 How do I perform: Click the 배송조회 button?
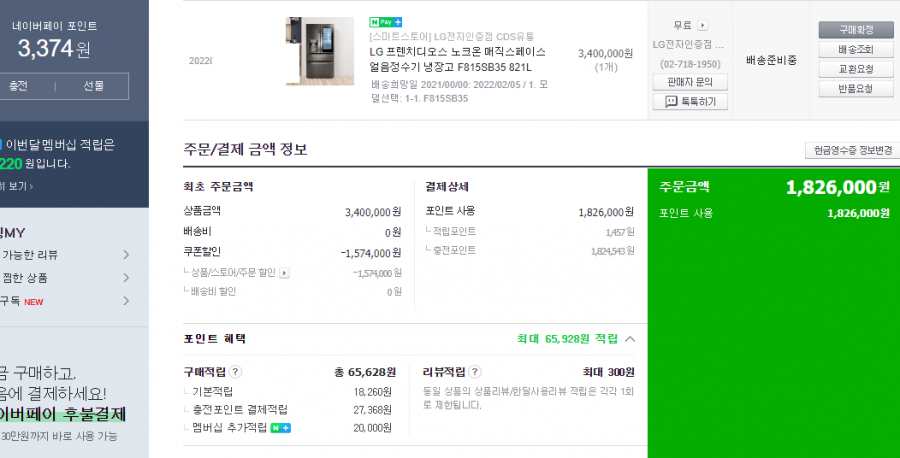click(856, 50)
